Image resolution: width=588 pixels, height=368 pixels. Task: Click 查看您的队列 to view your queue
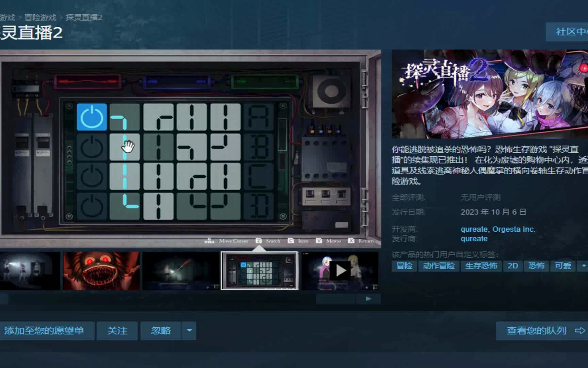(x=536, y=330)
